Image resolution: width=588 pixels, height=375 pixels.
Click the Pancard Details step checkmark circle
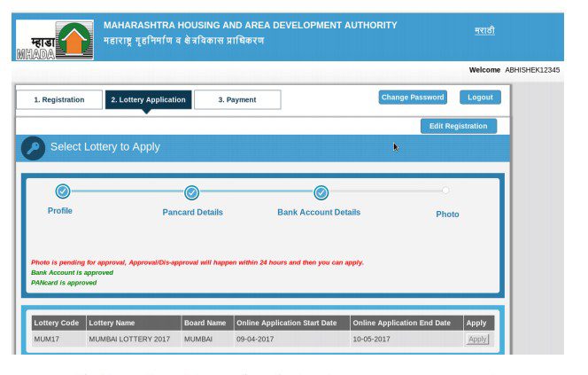pos(191,192)
